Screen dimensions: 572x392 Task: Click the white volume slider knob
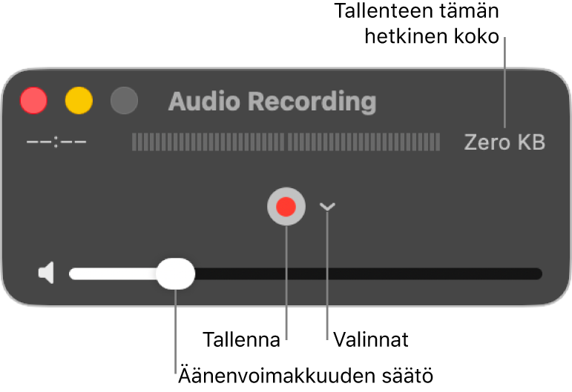coord(176,273)
